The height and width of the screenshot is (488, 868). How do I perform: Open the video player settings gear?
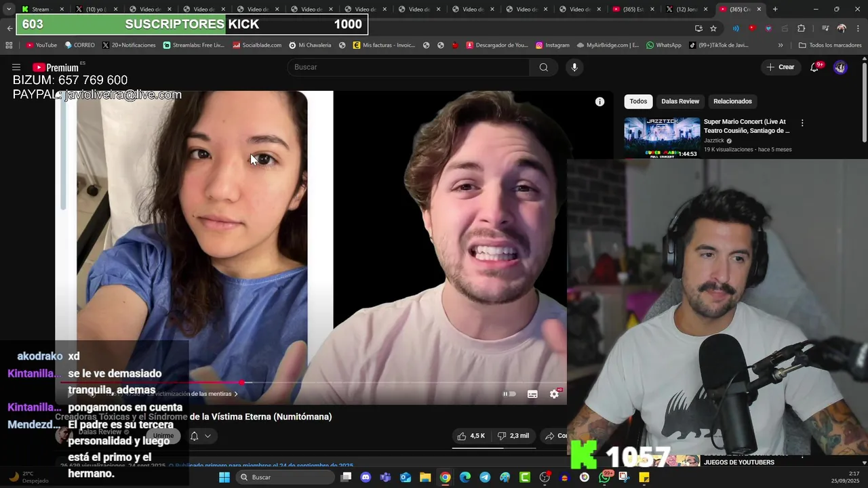[x=554, y=394]
